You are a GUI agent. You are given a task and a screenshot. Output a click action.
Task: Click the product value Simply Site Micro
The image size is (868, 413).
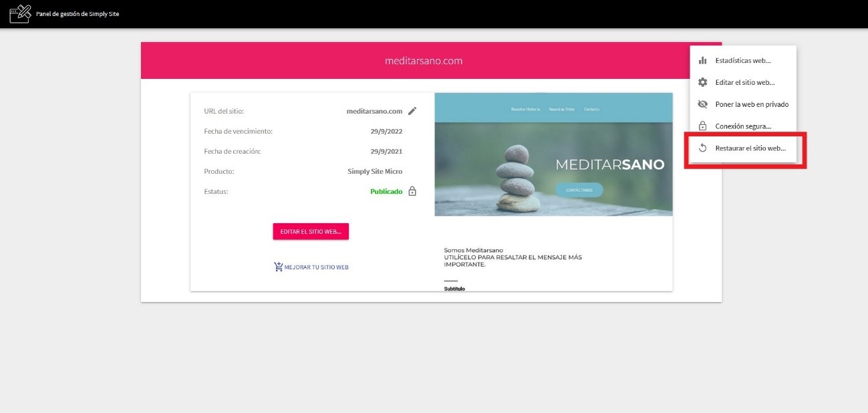click(x=375, y=171)
